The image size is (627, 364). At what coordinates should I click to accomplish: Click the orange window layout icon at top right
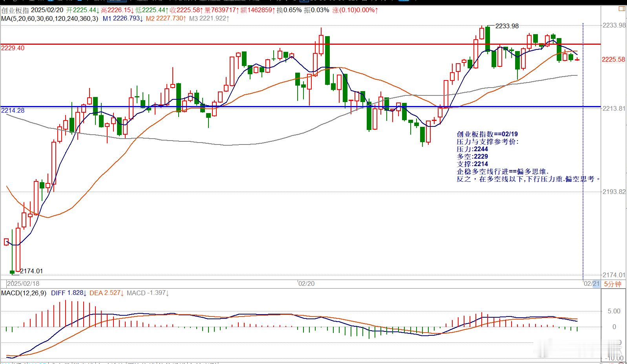coord(622,9)
